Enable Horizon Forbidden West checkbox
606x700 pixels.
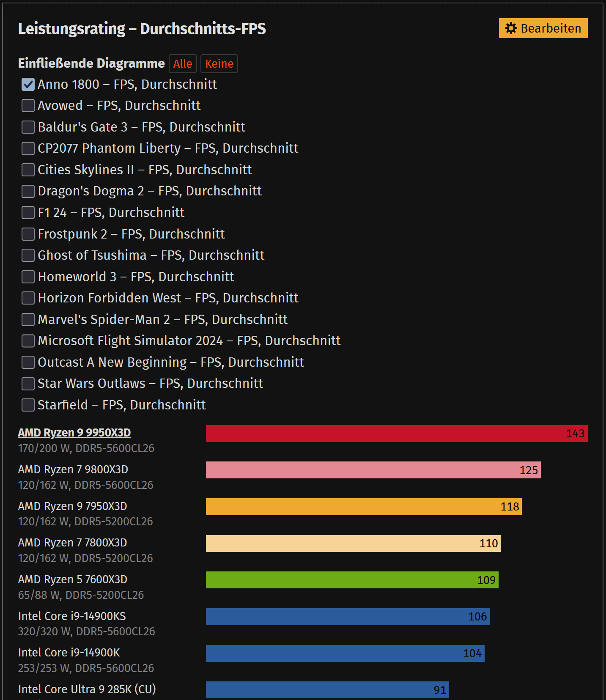pos(28,298)
